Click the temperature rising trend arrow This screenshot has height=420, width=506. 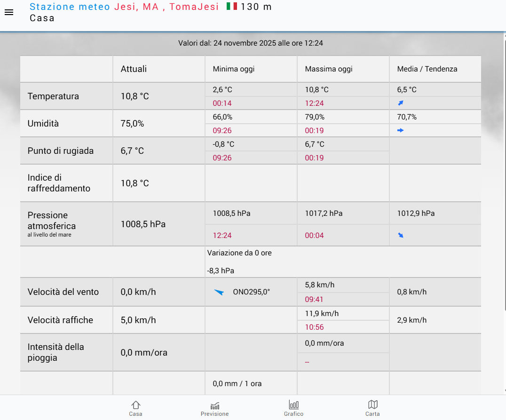pyautogui.click(x=401, y=103)
